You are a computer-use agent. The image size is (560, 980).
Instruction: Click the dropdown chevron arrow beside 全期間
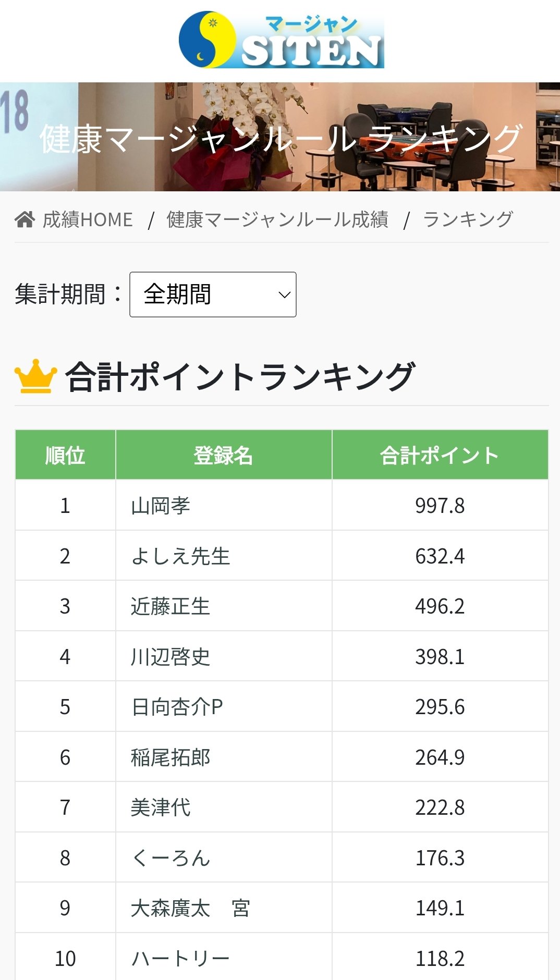tap(284, 295)
